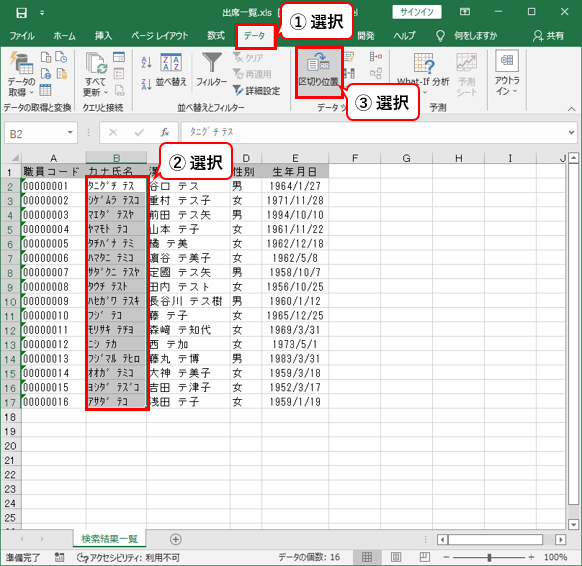This screenshot has height=566, width=582.
Task: Click the 共有 share button
Action: [548, 36]
